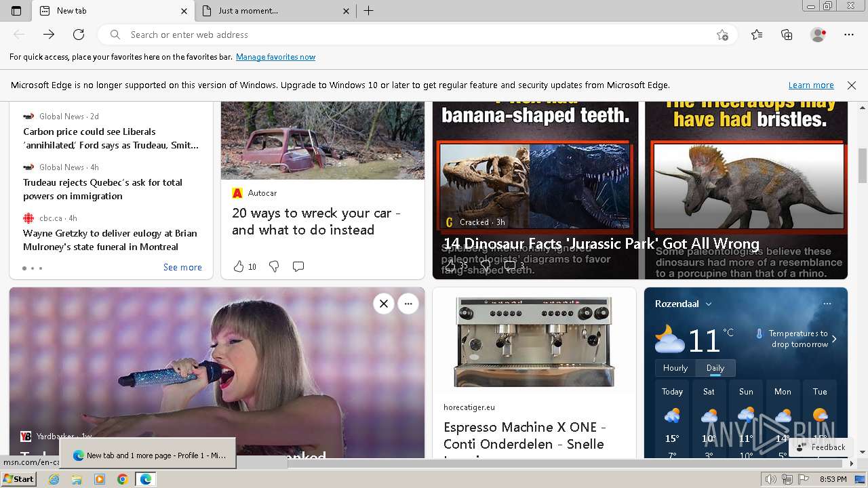Open File Explorer from taskbar

[77, 479]
